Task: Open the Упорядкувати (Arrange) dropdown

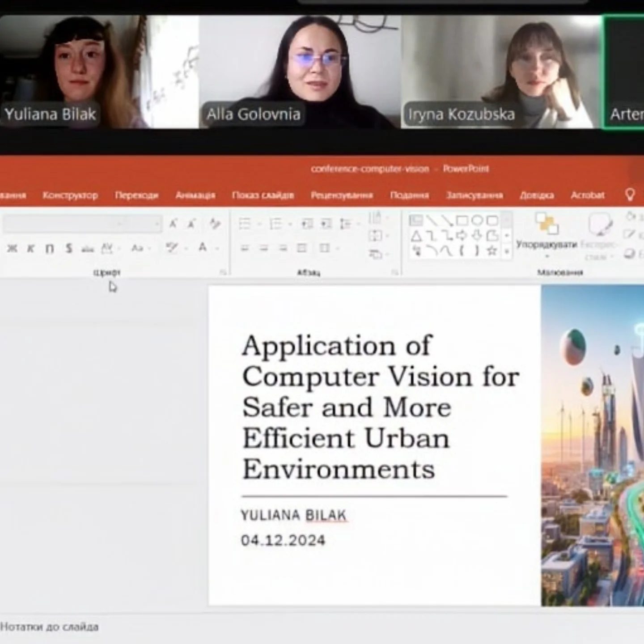Action: [547, 236]
